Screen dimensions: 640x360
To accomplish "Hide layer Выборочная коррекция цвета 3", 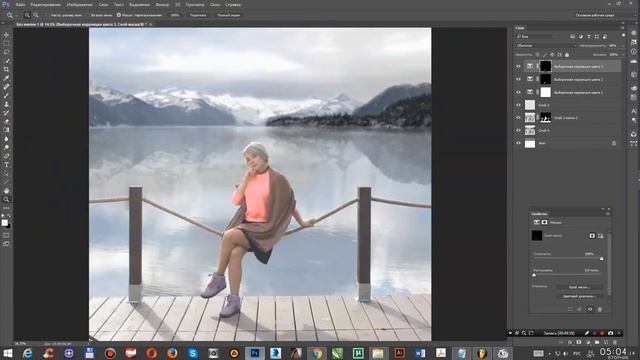I will pos(518,66).
